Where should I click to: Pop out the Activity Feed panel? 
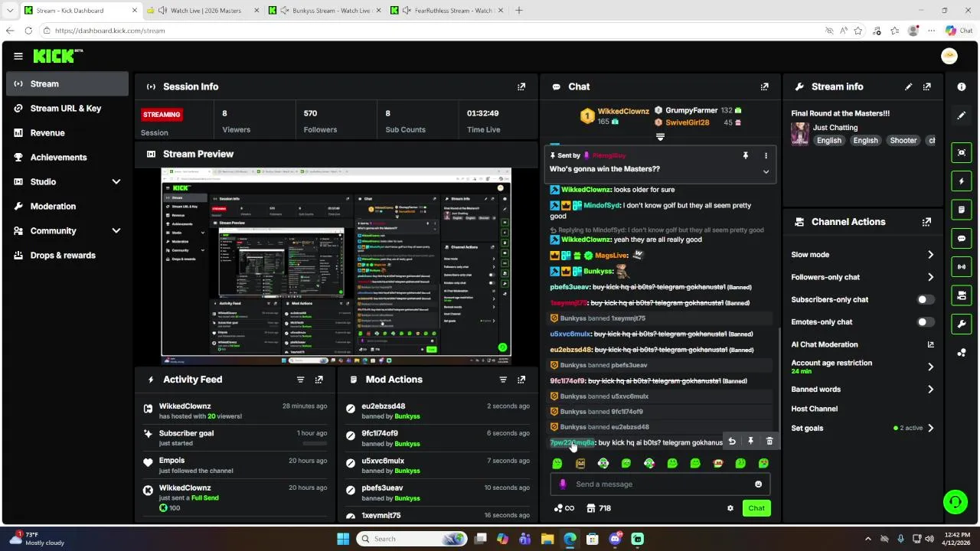click(x=319, y=380)
